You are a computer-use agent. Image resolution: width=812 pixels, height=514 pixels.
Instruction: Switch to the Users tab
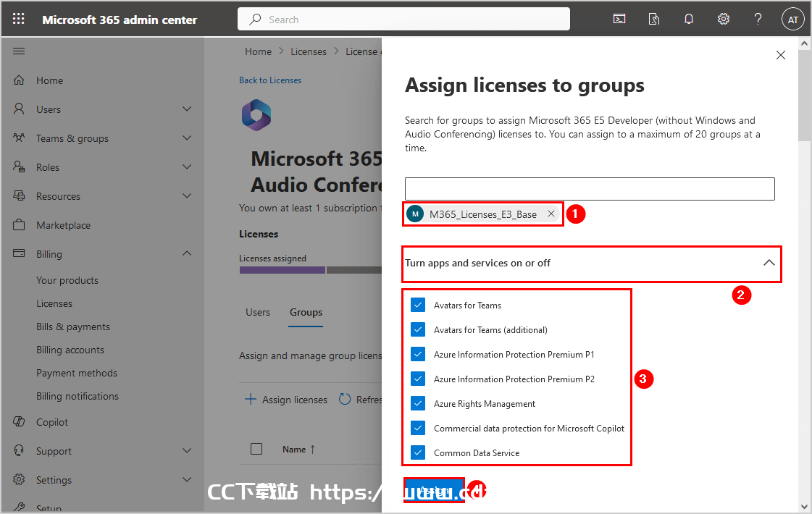pyautogui.click(x=258, y=312)
